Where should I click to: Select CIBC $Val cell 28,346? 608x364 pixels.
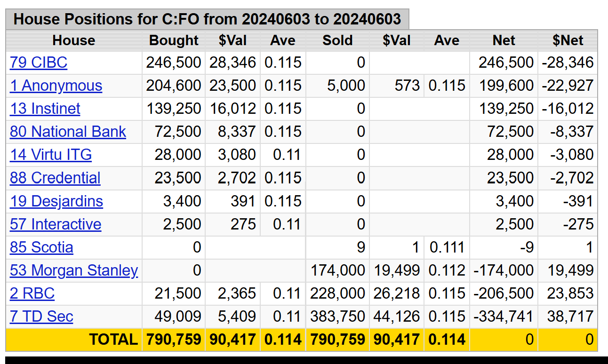point(232,63)
